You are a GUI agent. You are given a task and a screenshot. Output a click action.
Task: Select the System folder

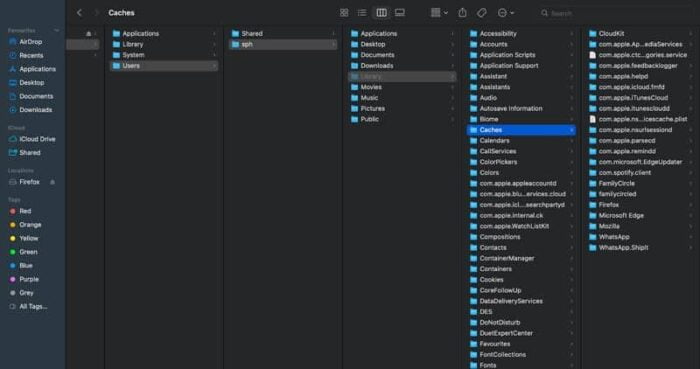click(x=164, y=55)
